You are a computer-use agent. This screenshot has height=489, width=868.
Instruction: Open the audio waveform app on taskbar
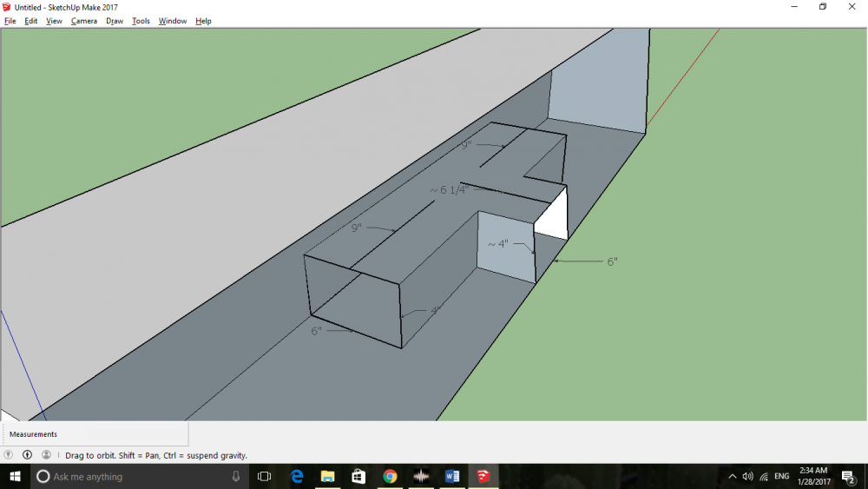(x=421, y=476)
